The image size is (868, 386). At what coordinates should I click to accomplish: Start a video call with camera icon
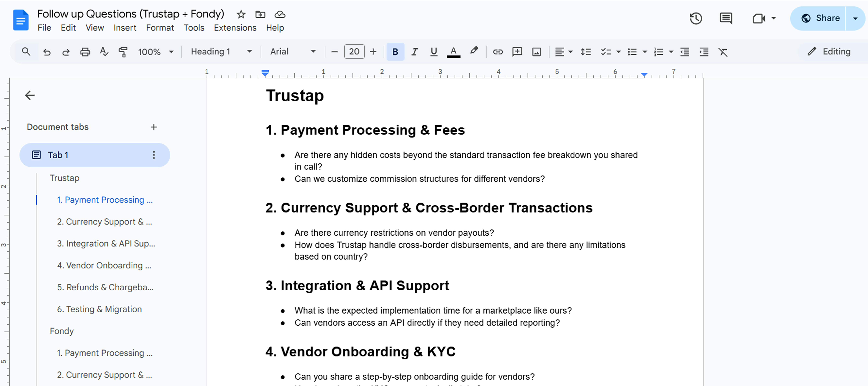(758, 18)
